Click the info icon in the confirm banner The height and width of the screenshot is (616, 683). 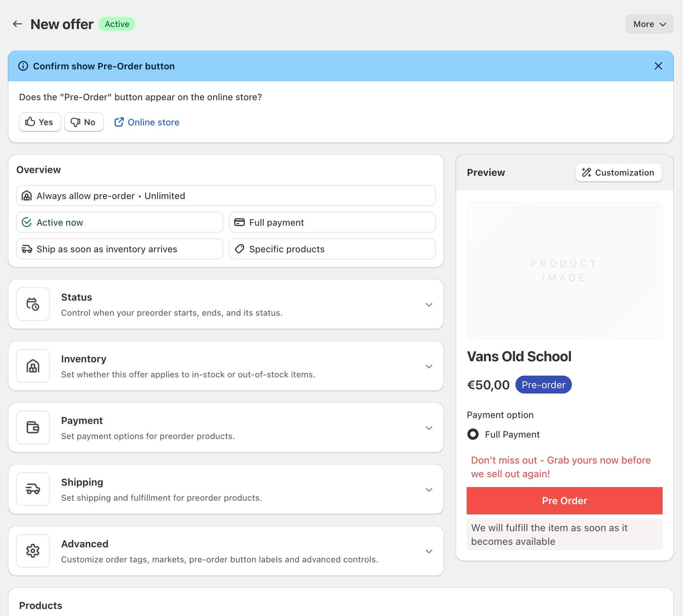23,66
